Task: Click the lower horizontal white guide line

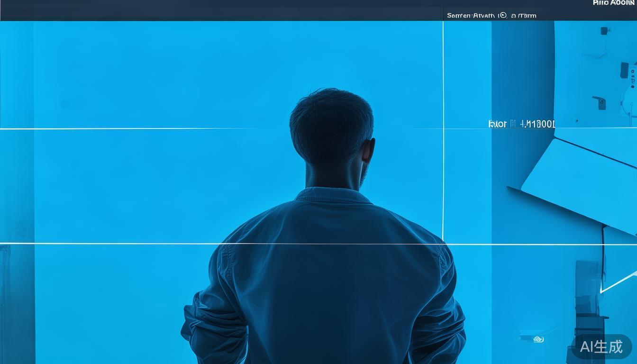Action: pyautogui.click(x=118, y=244)
